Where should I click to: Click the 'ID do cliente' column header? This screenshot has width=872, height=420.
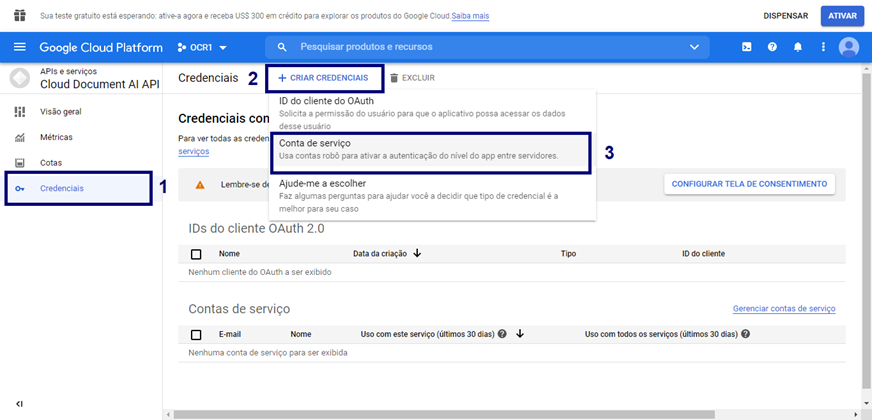click(x=703, y=254)
